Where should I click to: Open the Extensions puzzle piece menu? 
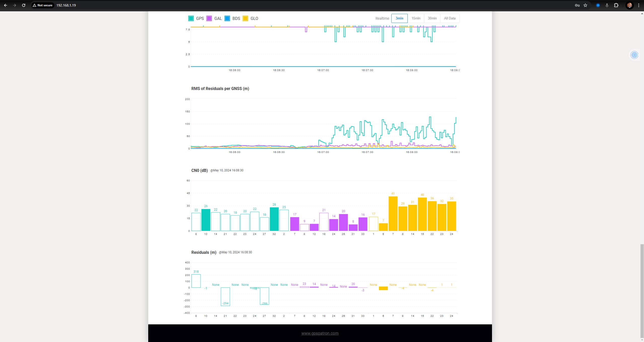pos(616,5)
